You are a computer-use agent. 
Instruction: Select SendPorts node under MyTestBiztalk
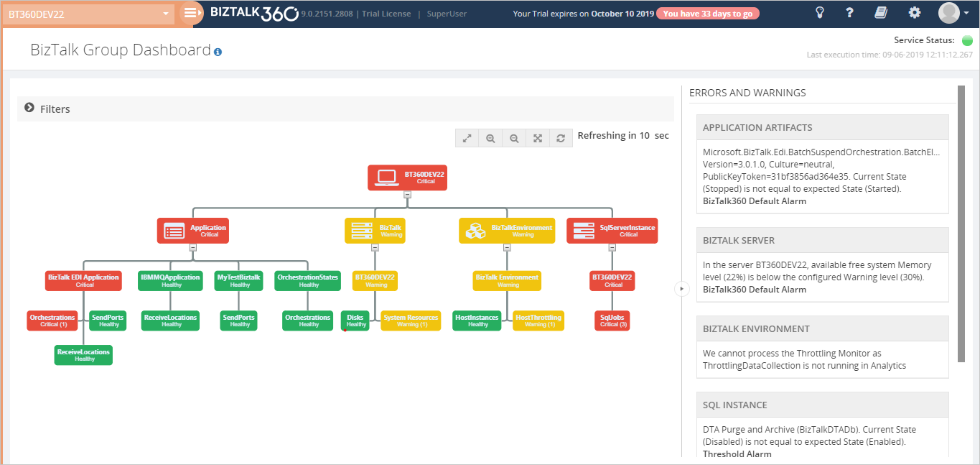[238, 321]
